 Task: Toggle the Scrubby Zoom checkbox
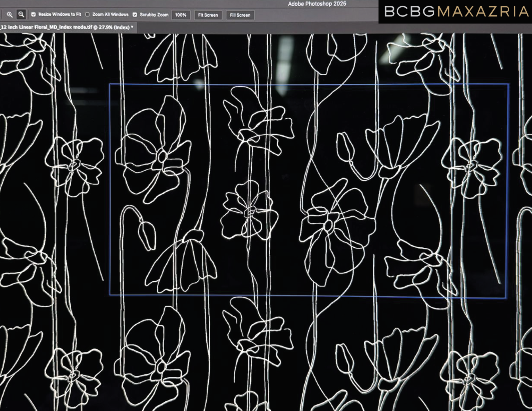pos(135,15)
